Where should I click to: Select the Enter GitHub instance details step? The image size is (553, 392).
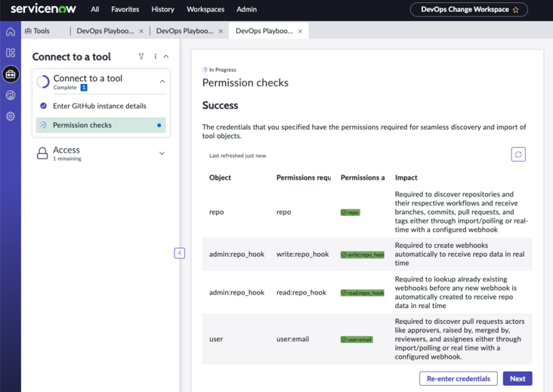100,106
